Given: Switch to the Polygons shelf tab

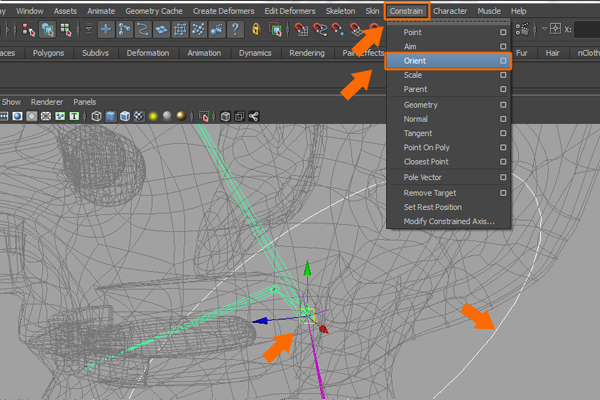Looking at the screenshot, I should pyautogui.click(x=48, y=53).
